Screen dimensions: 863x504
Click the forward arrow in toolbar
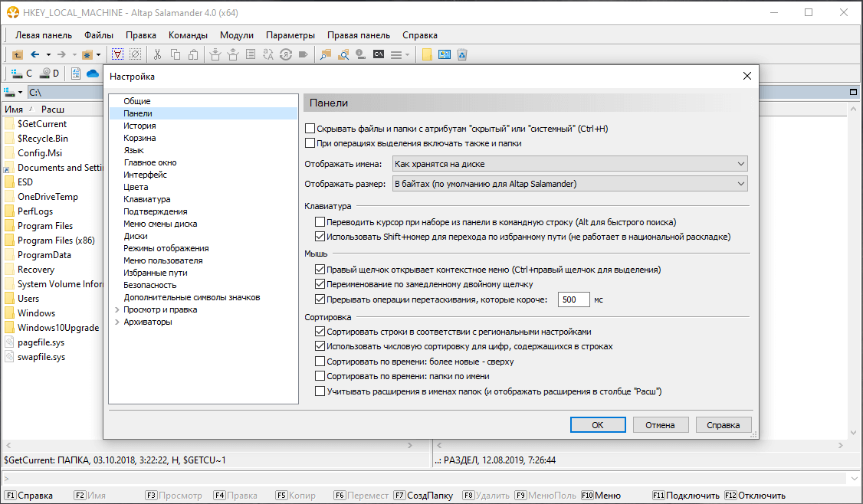click(x=61, y=54)
